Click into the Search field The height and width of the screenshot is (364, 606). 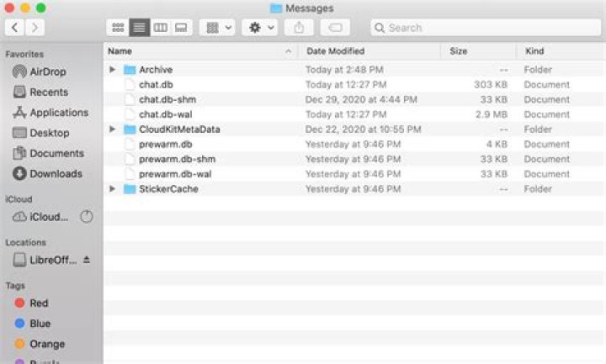[486, 28]
